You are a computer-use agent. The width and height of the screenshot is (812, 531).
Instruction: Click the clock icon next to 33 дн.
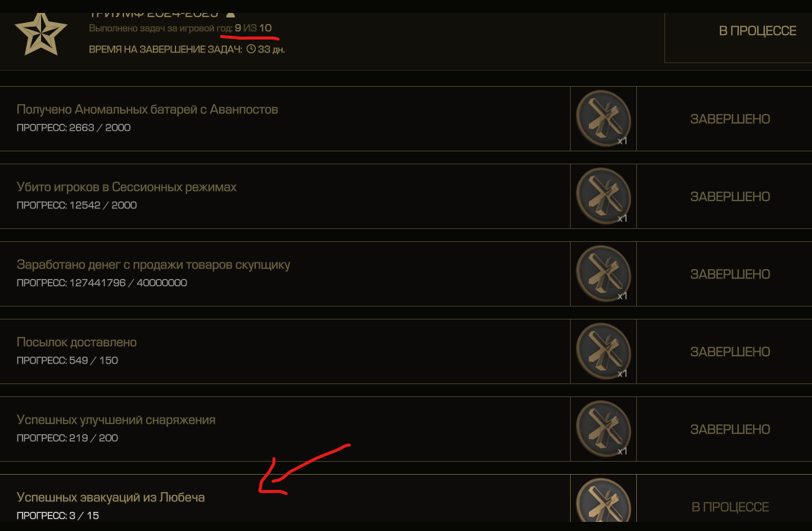point(250,49)
